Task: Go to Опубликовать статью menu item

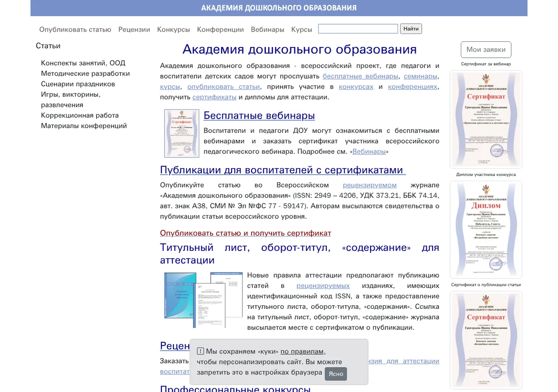Action: click(x=75, y=29)
